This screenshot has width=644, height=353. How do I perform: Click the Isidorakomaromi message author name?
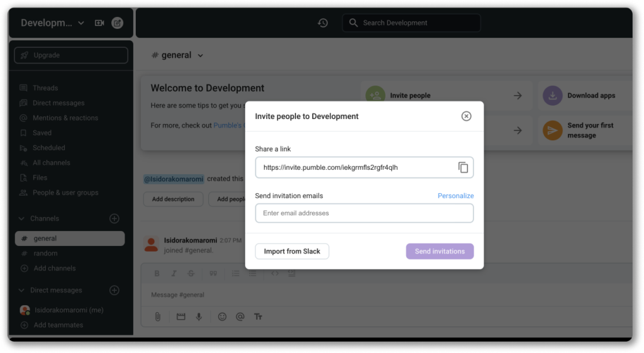[x=190, y=240]
